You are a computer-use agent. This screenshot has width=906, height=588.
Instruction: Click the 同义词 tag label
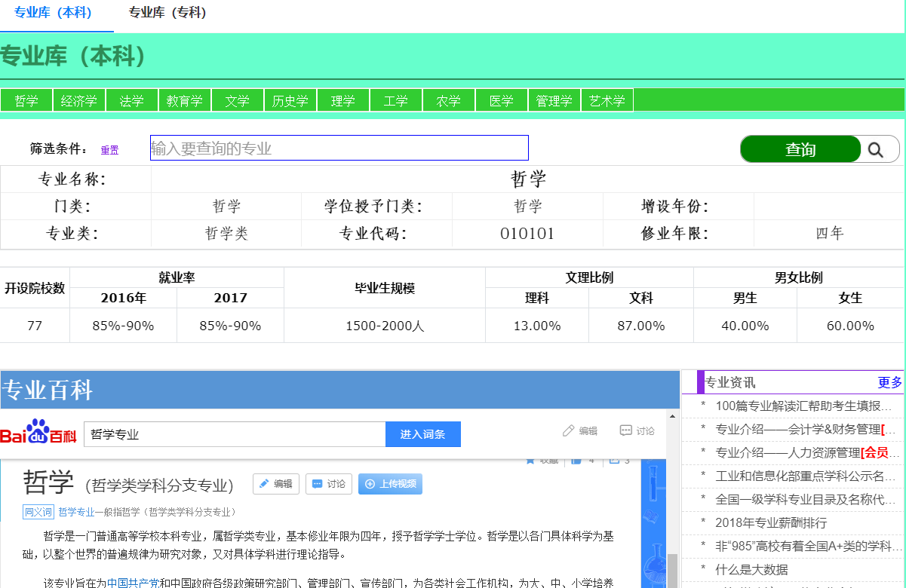[x=38, y=512]
